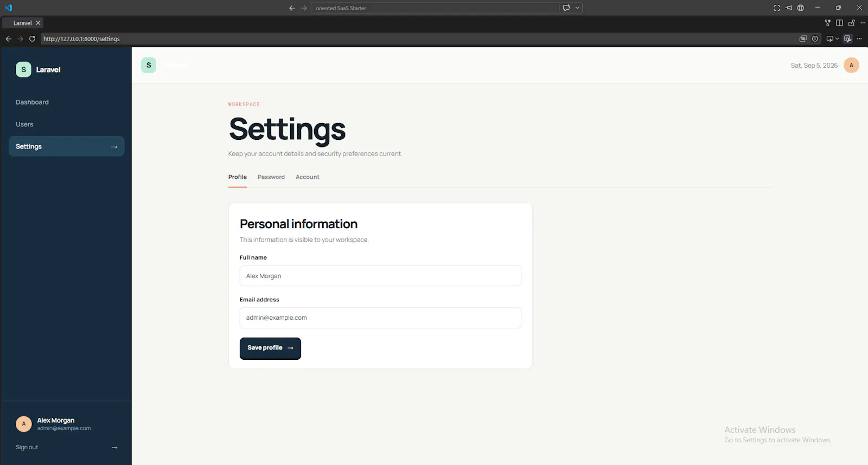Open browser toolbar more options ellipsis
Image resolution: width=868 pixels, height=465 pixels.
[x=859, y=39]
